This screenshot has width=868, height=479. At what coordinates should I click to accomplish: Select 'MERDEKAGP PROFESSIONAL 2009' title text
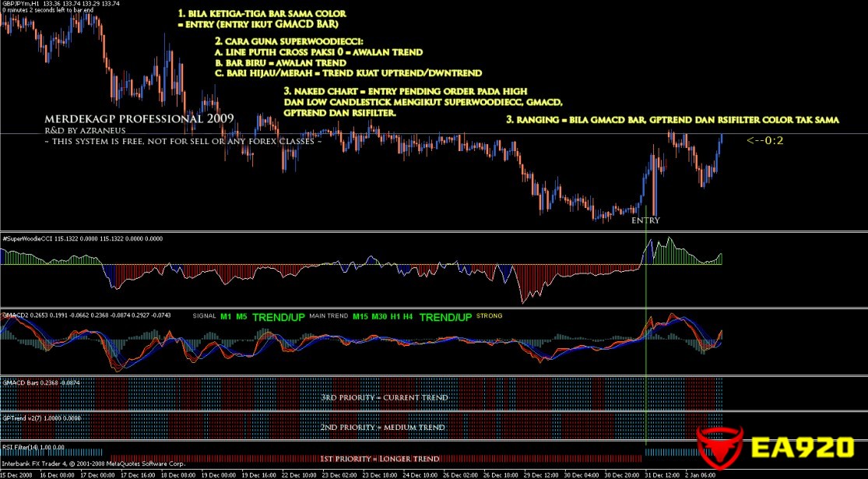139,119
